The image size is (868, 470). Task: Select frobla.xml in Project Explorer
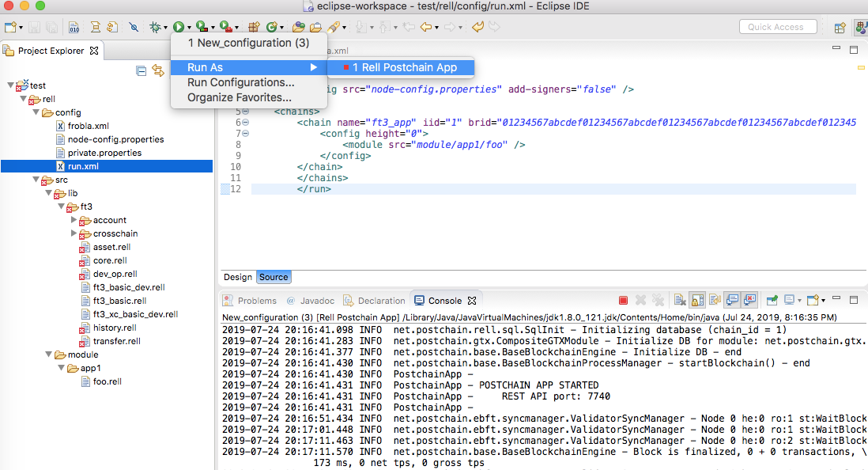pos(89,126)
